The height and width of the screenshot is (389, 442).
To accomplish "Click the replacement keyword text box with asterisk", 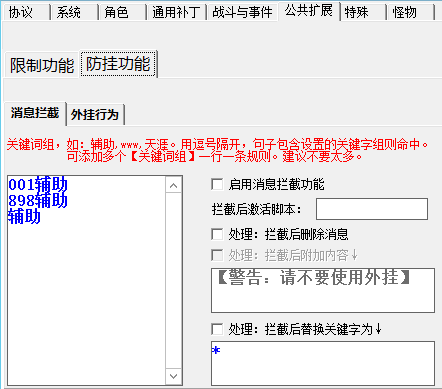I will coord(323,363).
